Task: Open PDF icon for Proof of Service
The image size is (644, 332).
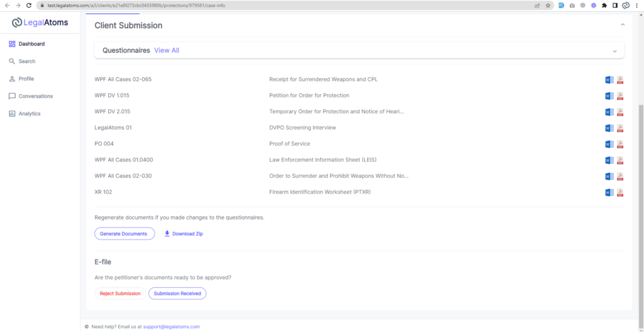Action: click(x=619, y=144)
